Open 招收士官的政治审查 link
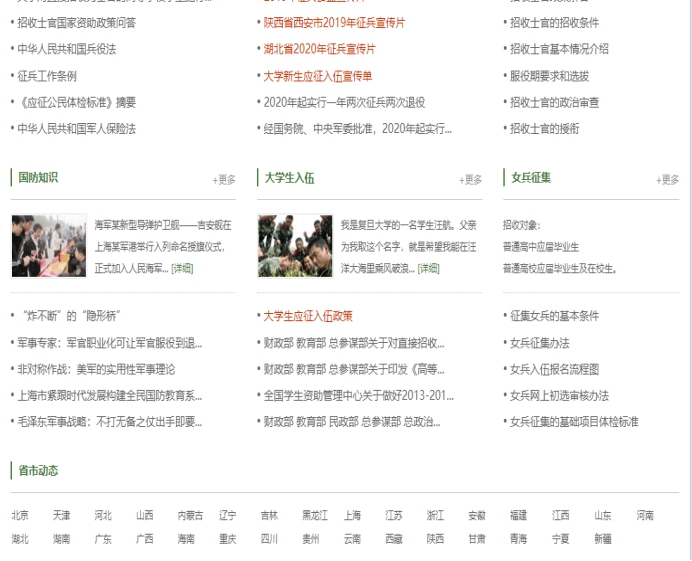This screenshot has height=561, width=692. click(x=554, y=102)
